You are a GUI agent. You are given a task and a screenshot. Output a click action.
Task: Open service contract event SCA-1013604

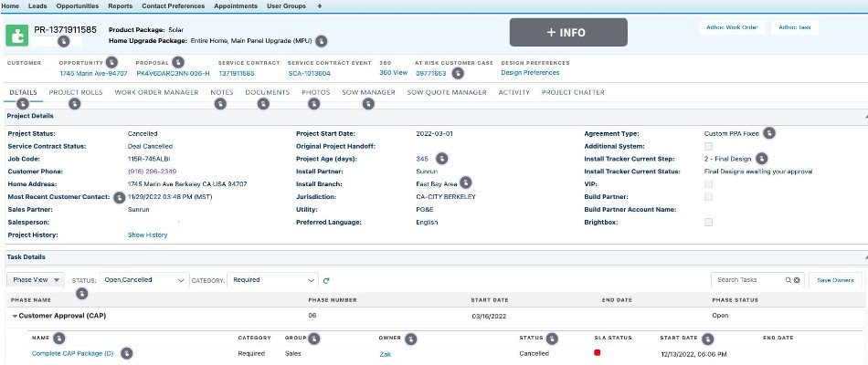click(x=310, y=73)
